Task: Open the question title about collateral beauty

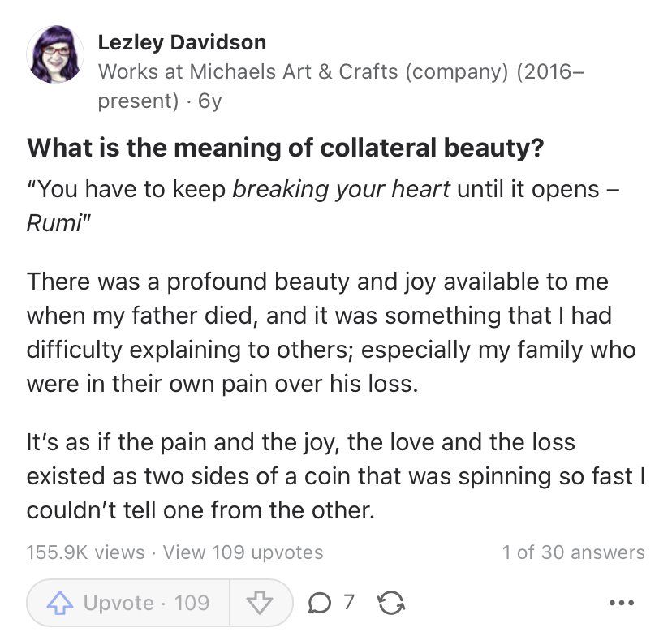Action: tap(286, 148)
